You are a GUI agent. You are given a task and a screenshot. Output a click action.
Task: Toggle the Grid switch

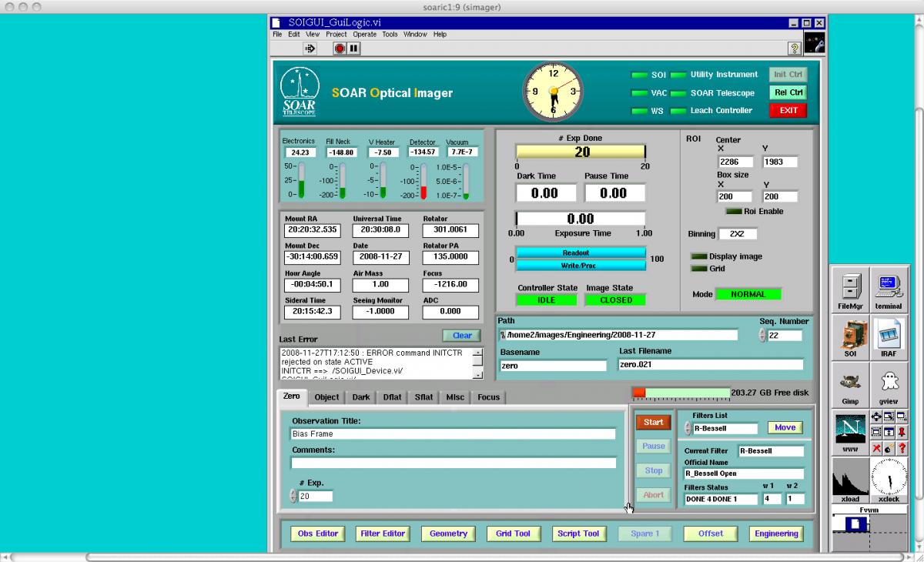(698, 269)
